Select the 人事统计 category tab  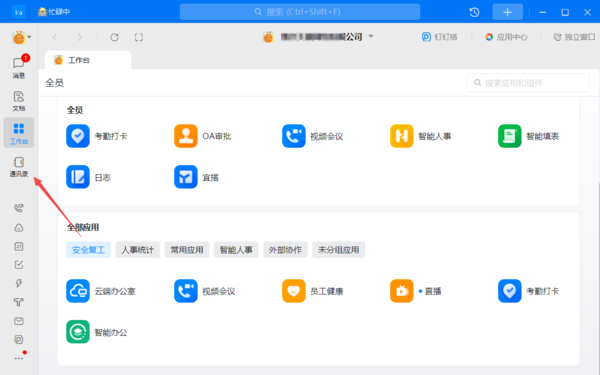[138, 250]
